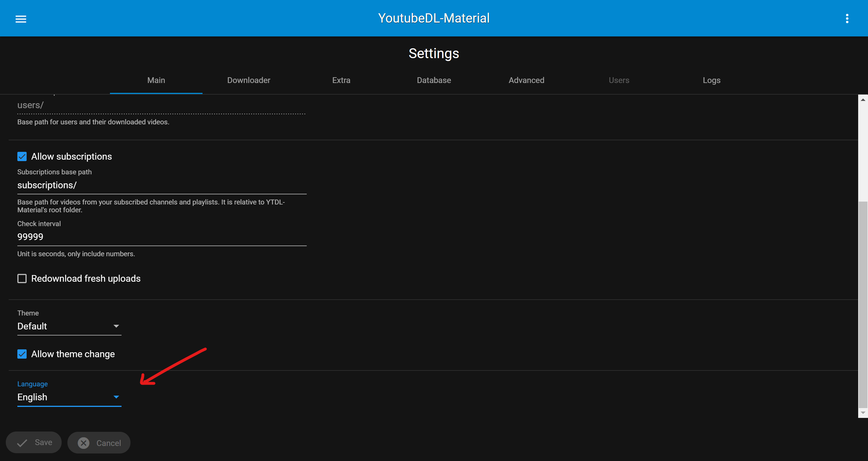Viewport: 868px width, 461px height.
Task: Uncheck Allow subscriptions checkbox
Action: click(22, 156)
